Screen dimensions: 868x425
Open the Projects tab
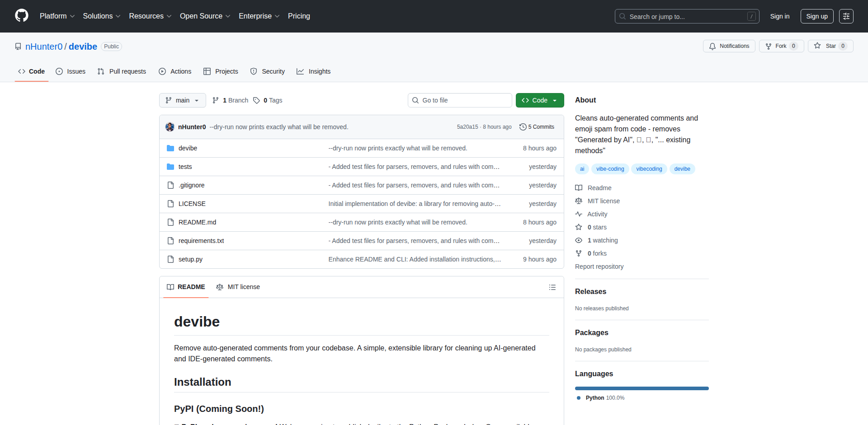click(221, 71)
